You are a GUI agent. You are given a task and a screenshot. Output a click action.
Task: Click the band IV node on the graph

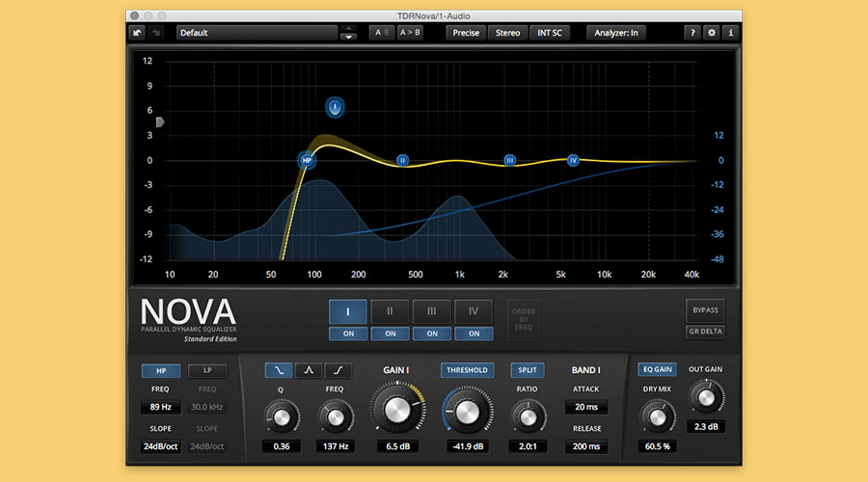pyautogui.click(x=573, y=160)
